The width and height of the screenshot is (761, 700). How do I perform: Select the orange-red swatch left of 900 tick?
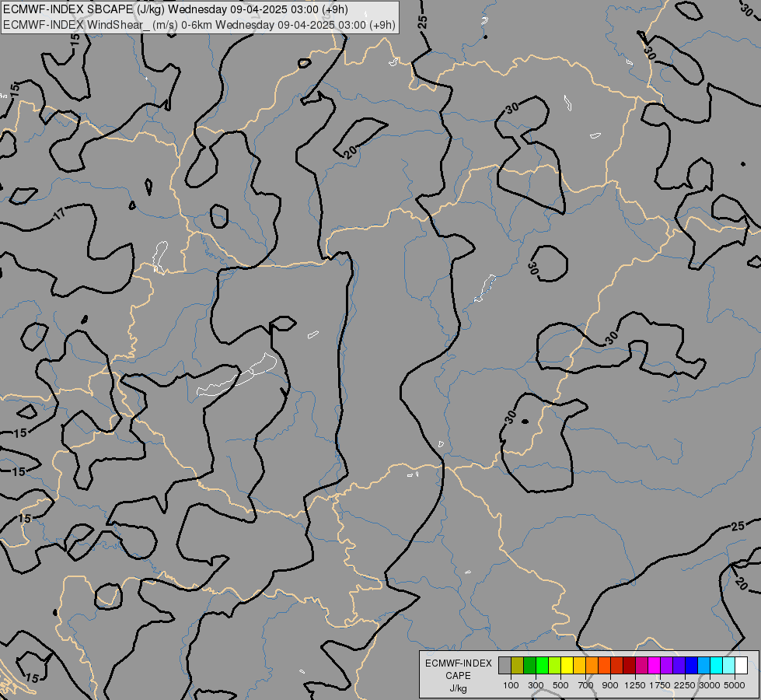click(604, 665)
